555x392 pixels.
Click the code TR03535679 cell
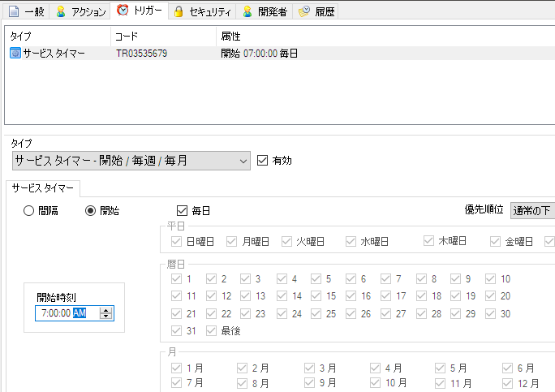click(141, 53)
